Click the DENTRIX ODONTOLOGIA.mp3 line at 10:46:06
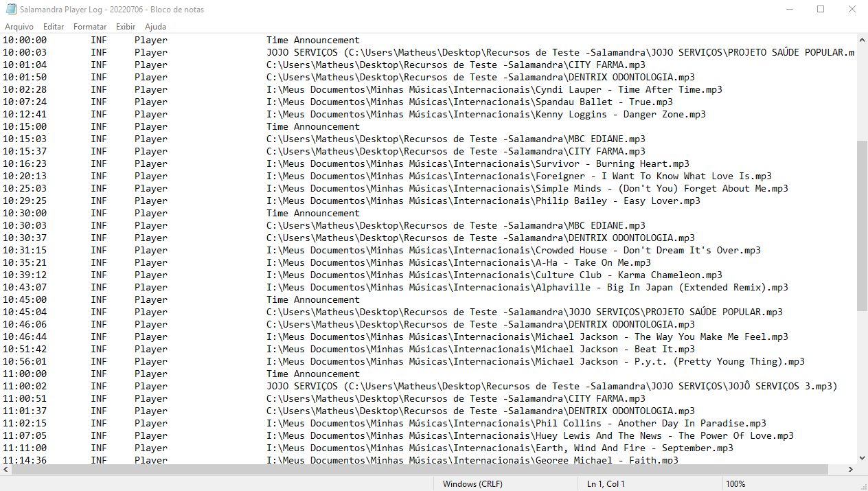Viewport: 868px width, 491px height. click(x=349, y=325)
